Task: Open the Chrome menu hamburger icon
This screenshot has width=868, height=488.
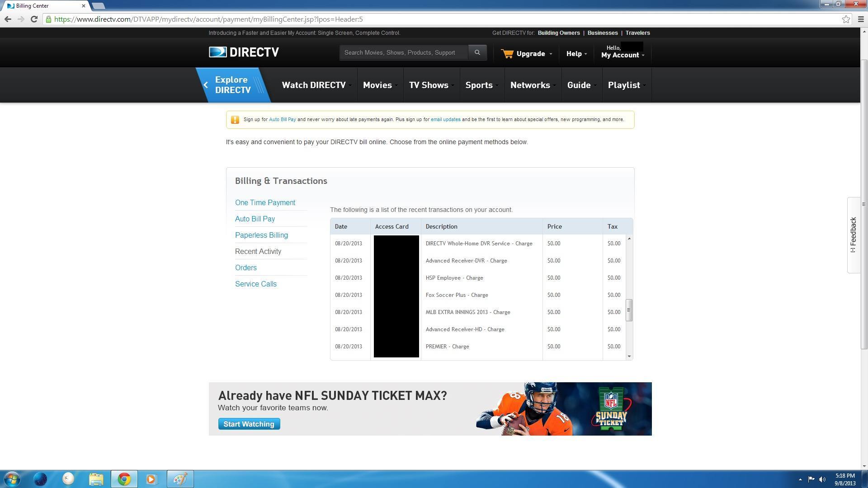Action: click(x=860, y=19)
